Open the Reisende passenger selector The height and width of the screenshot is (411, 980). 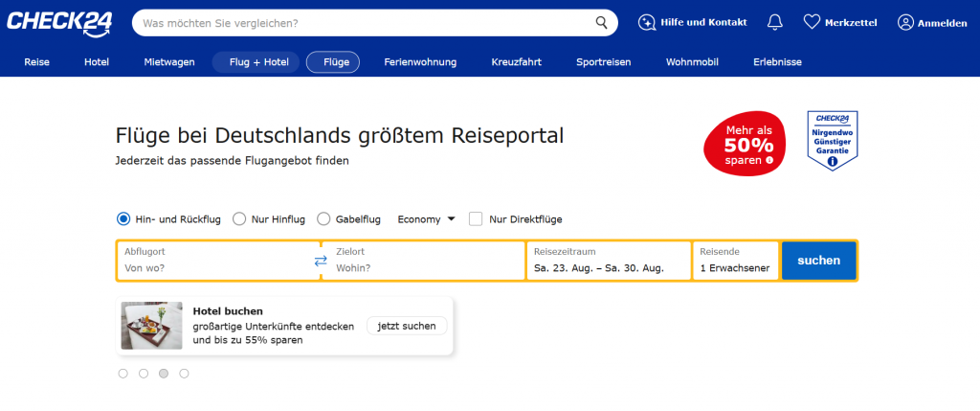pyautogui.click(x=734, y=261)
